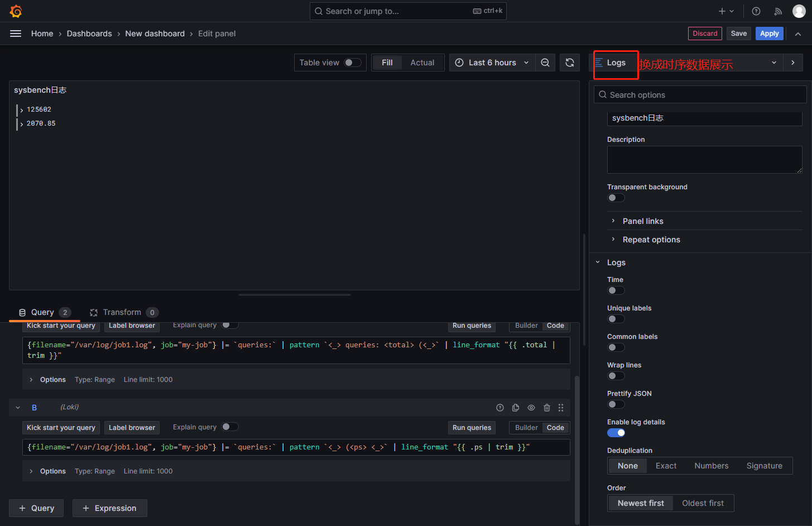Select Signature deduplication option
The width and height of the screenshot is (812, 526).
point(765,466)
